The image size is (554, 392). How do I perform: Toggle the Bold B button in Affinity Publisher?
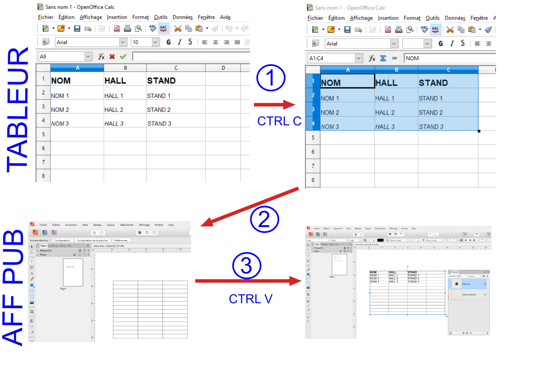click(x=365, y=240)
